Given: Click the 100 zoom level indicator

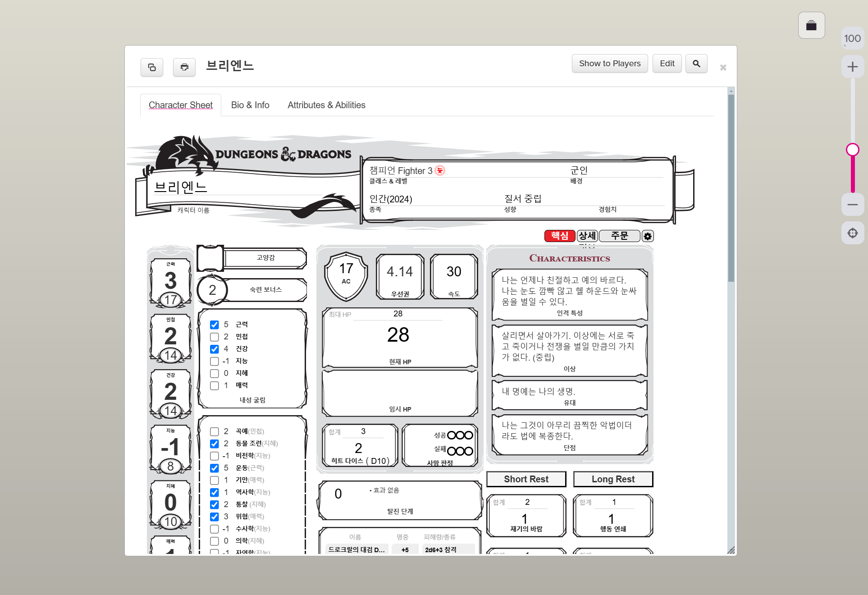Looking at the screenshot, I should click(852, 39).
